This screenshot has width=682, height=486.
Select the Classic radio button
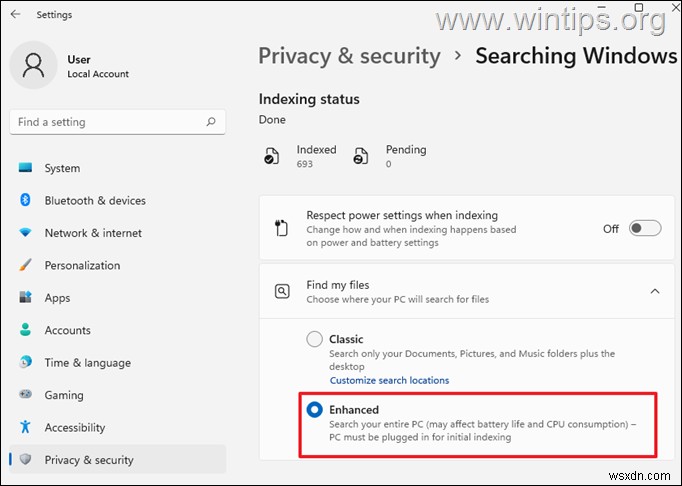click(x=315, y=339)
